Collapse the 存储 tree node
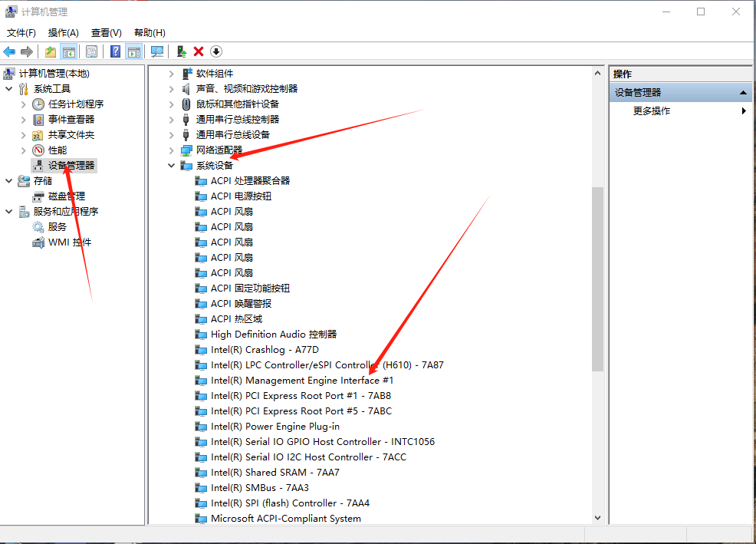The height and width of the screenshot is (544, 756). [x=8, y=181]
